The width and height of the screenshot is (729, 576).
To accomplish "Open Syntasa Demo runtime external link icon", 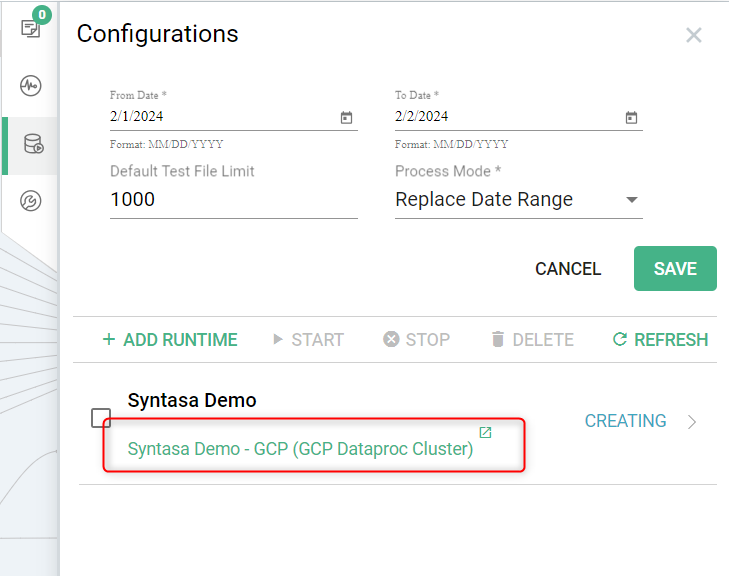I will coord(485,433).
